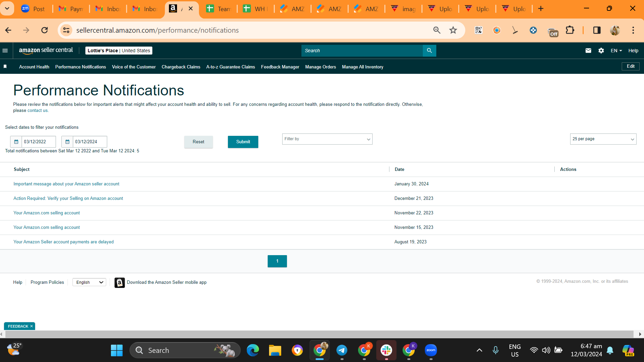Go back to the previous page
The image size is (644, 362).
[x=8, y=30]
